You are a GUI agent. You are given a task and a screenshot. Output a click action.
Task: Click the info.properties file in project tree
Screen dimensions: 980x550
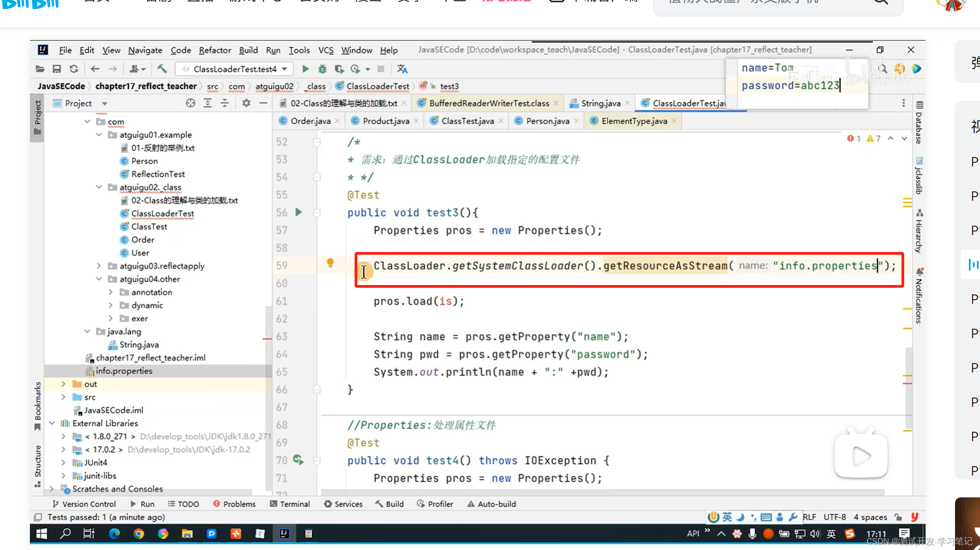point(124,371)
